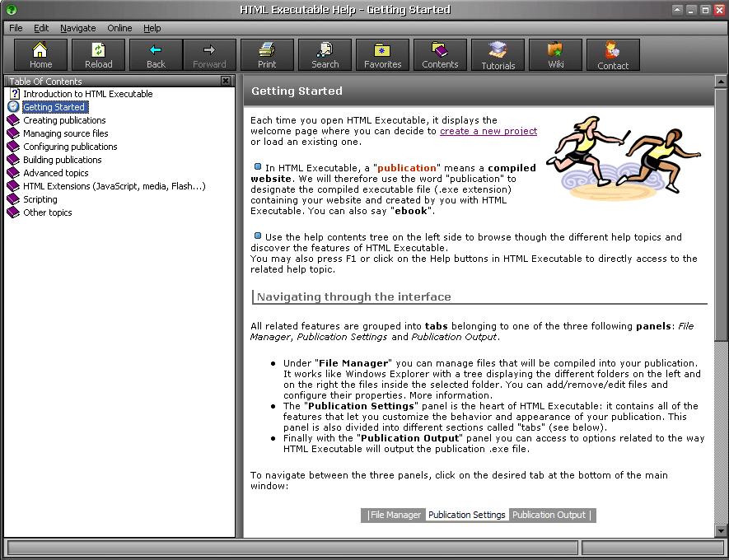Expand the Managing source files book icon
This screenshot has height=560, width=729.
click(x=13, y=133)
